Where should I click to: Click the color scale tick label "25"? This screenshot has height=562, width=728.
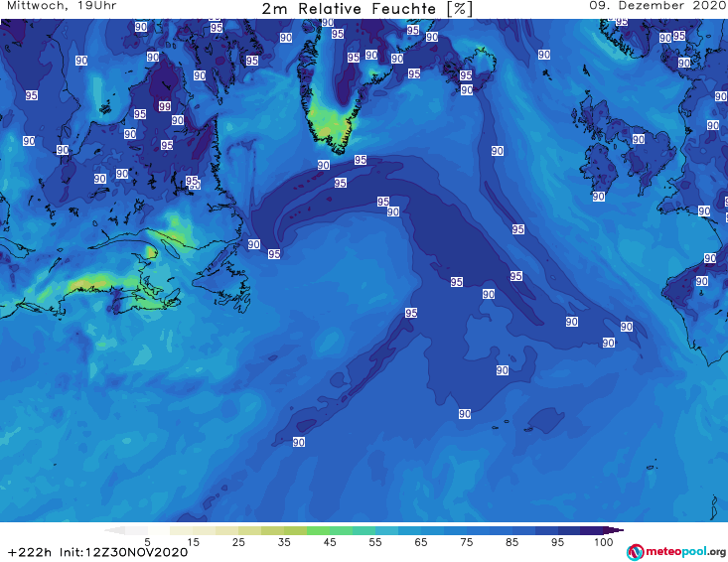point(238,541)
